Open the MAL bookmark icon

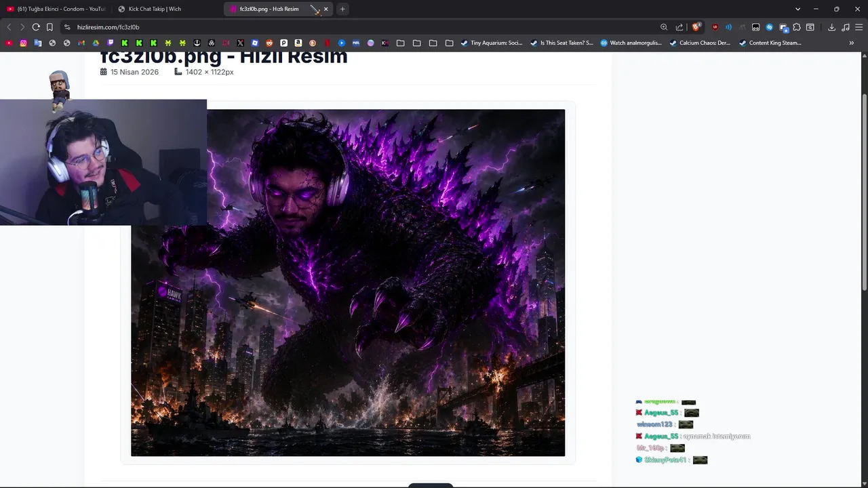tap(356, 43)
